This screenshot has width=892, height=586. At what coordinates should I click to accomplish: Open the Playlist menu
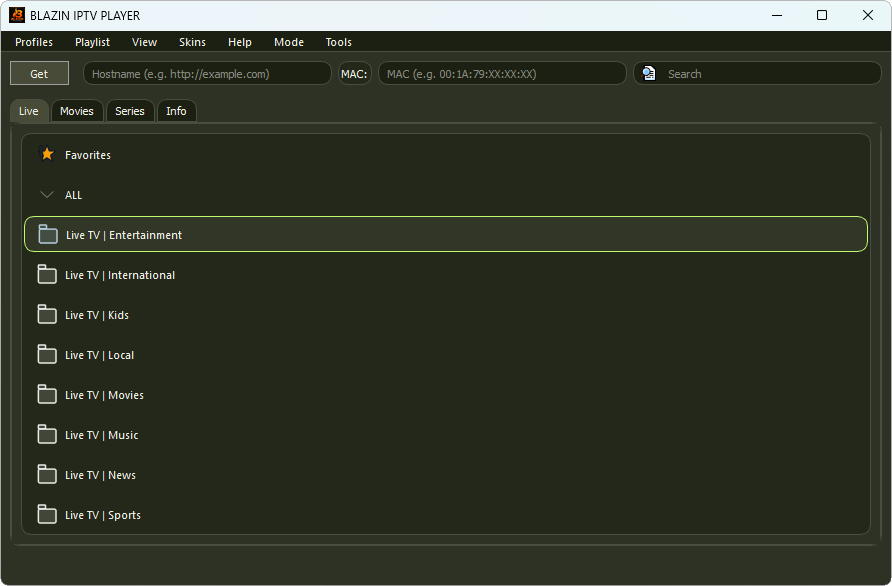click(x=92, y=42)
